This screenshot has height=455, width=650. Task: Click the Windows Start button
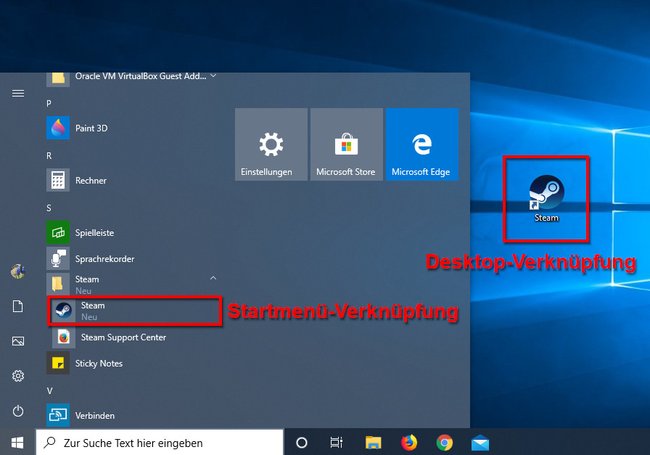[17, 443]
